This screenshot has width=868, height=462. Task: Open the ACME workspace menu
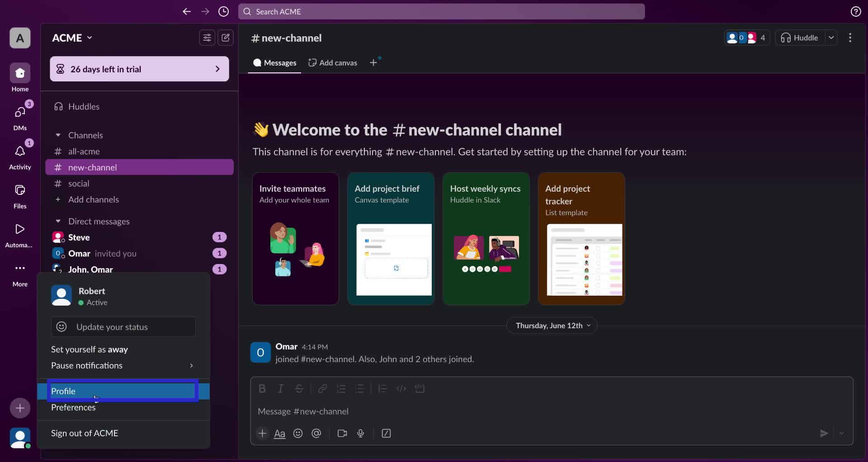click(x=71, y=38)
